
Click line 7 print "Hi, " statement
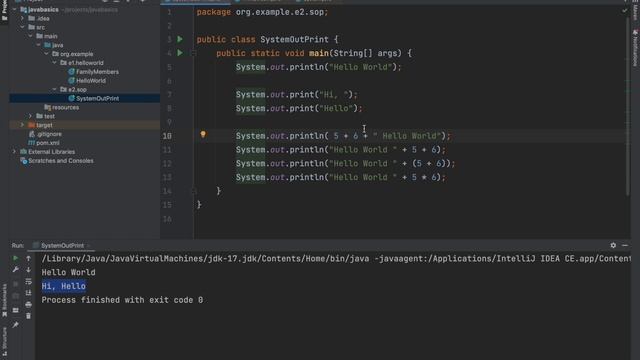coord(297,94)
